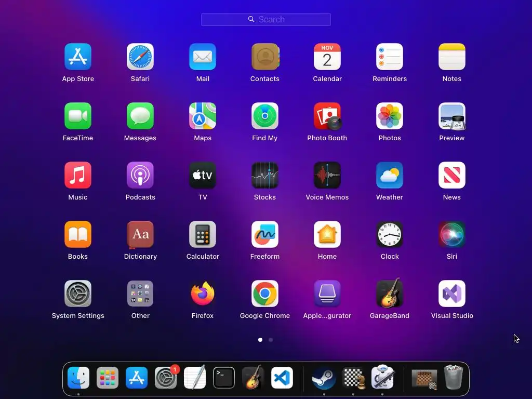Open the Messages app
Image resolution: width=532 pixels, height=399 pixels.
point(140,116)
